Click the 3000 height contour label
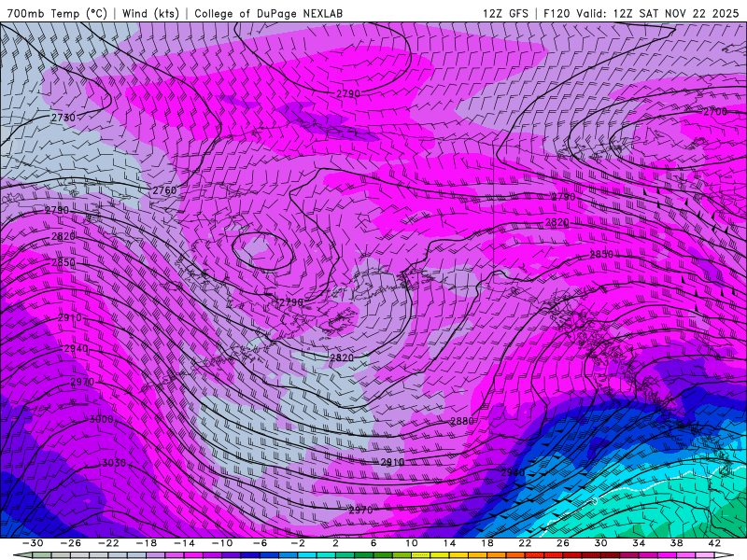747x560 pixels. 102,419
